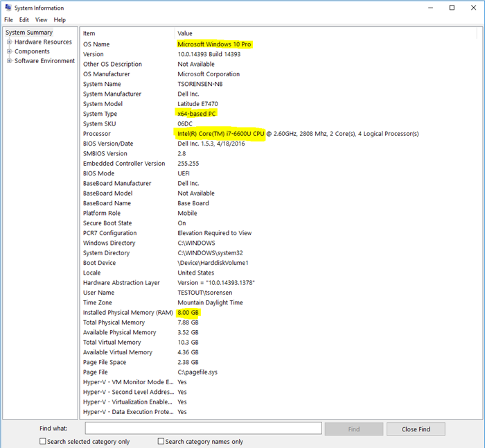This screenshot has width=485, height=448.
Task: Click the 10.0.14393 Build 14393 value
Action: pos(209,54)
